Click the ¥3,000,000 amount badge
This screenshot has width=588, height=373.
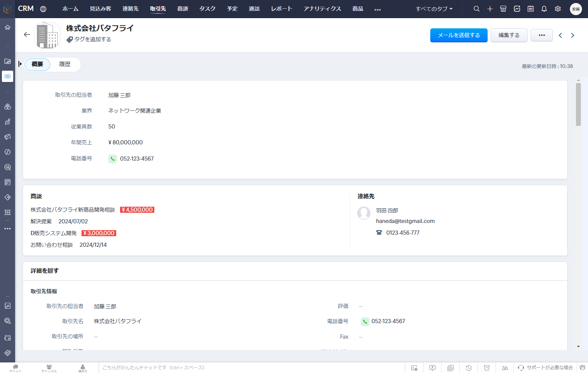99,233
